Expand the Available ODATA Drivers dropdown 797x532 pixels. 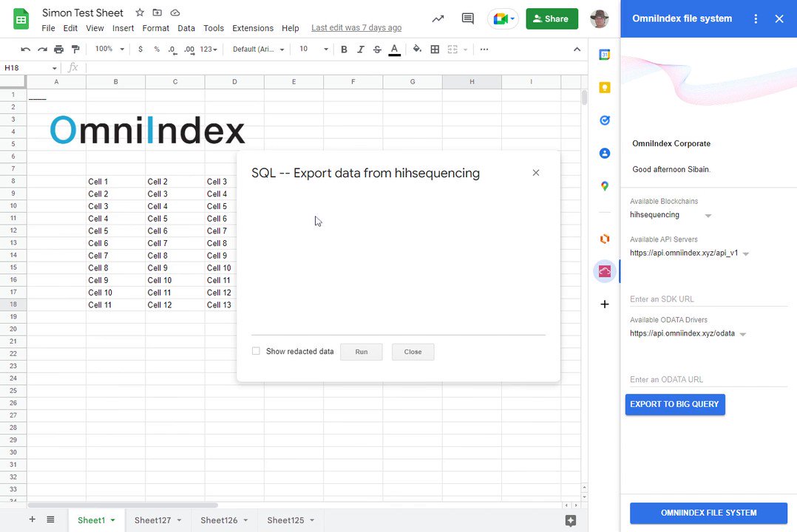[742, 334]
